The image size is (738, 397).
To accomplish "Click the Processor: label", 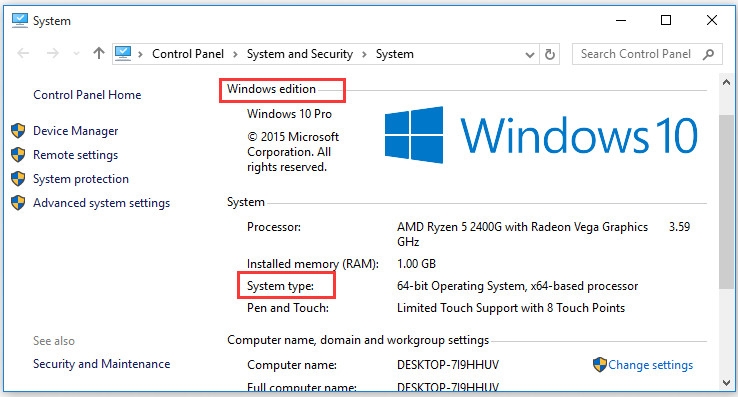I will (x=274, y=227).
